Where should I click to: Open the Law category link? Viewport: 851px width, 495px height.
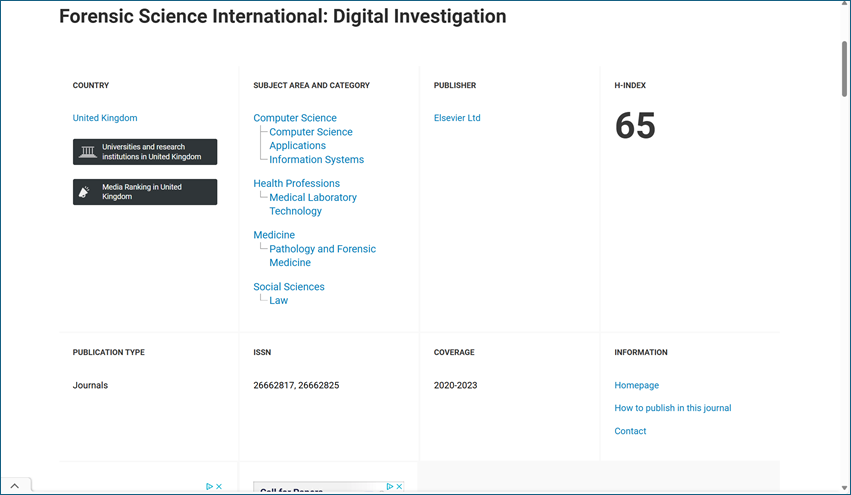pyautogui.click(x=278, y=301)
